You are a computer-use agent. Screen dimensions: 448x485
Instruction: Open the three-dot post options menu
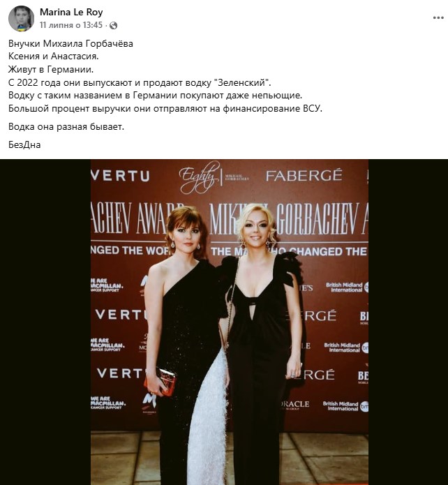point(438,18)
